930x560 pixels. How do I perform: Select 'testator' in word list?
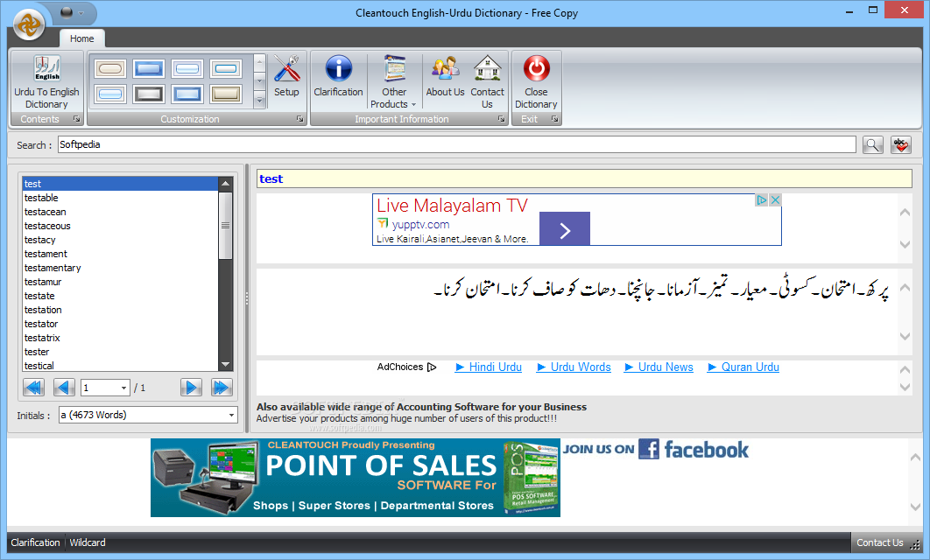coord(120,324)
